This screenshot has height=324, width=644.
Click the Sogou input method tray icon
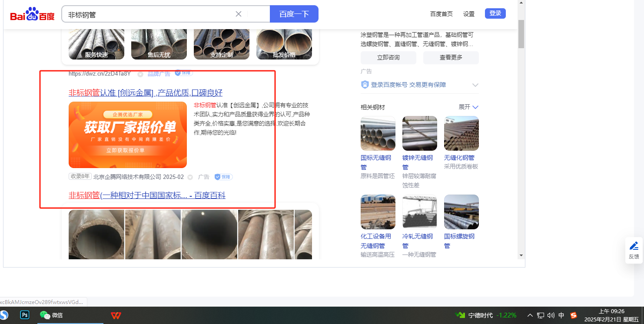coord(574,315)
